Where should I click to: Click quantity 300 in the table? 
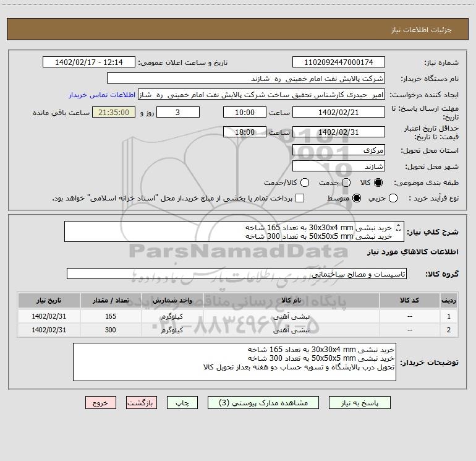coord(111,330)
